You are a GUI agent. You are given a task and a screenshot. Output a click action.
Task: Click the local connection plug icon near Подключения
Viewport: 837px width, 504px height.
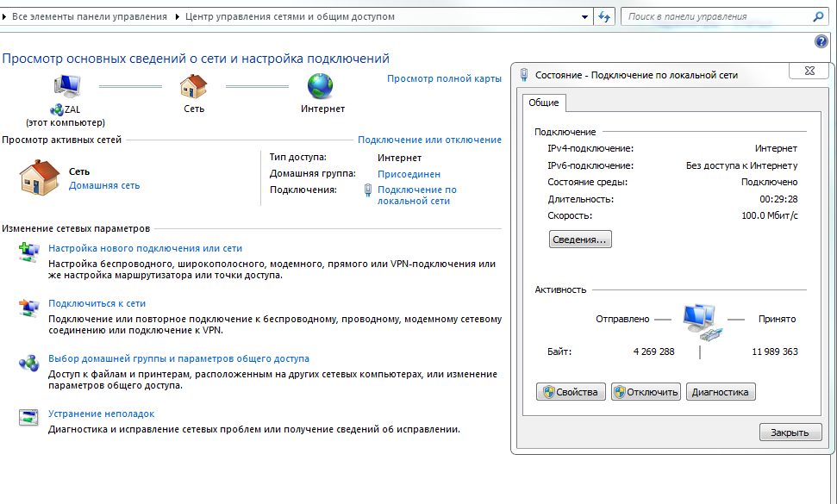pyautogui.click(x=368, y=190)
